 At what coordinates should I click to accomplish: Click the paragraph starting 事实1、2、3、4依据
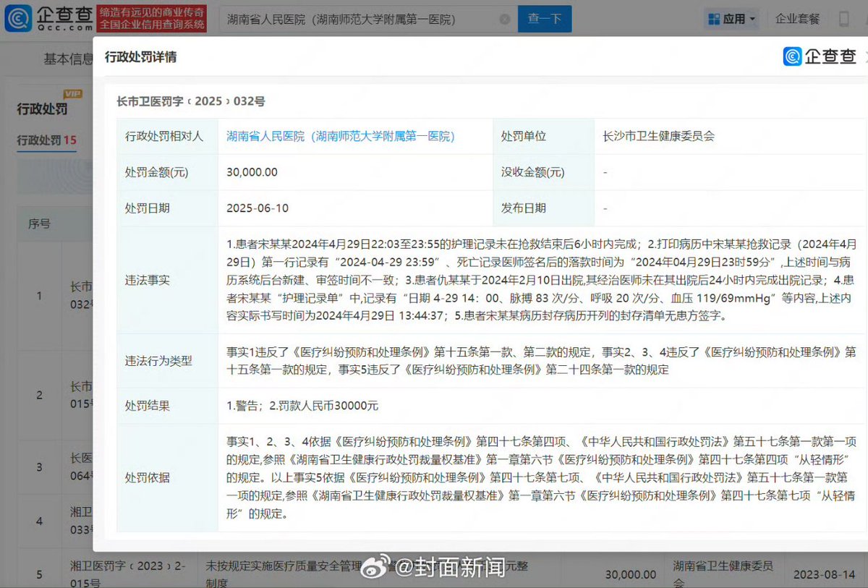541,477
